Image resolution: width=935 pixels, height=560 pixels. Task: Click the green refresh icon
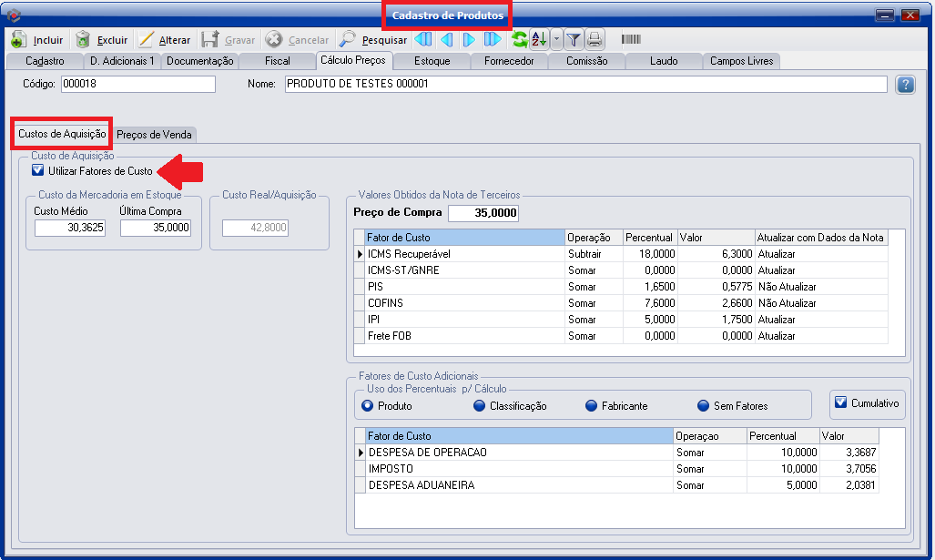519,40
